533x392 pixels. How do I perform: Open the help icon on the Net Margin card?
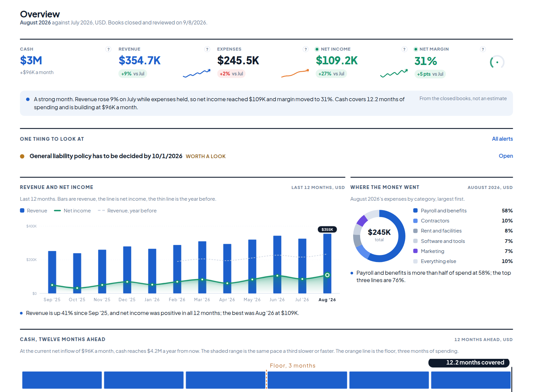coord(483,49)
